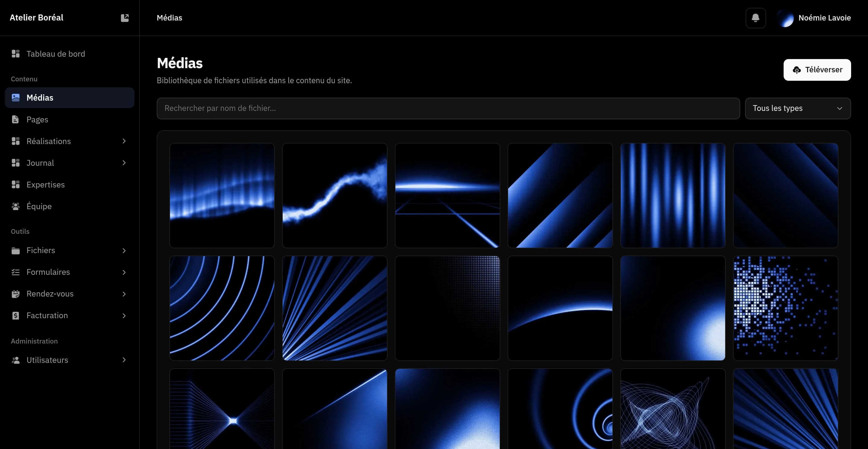The height and width of the screenshot is (449, 868).
Task: Open the concentric arcs thumbnail
Action: (x=222, y=308)
